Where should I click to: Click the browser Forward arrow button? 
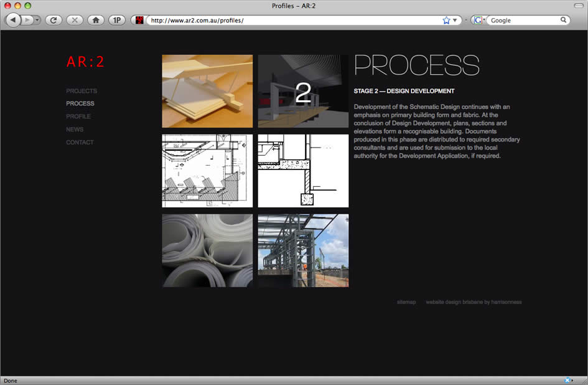(x=27, y=20)
